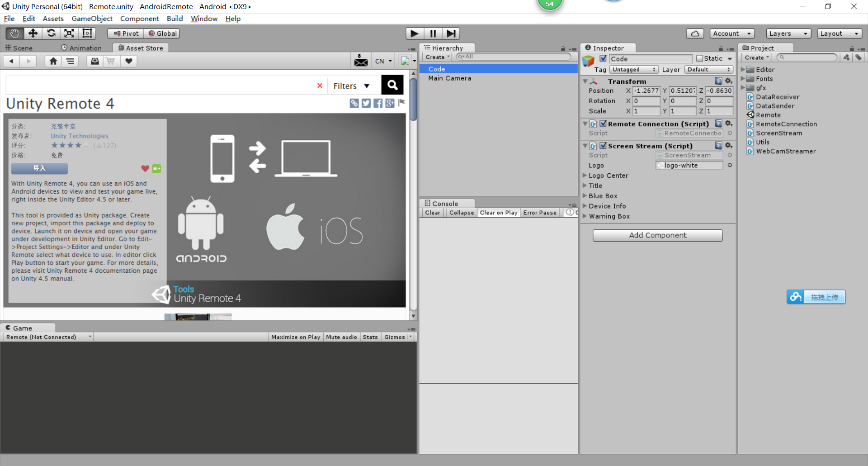The image size is (868, 466).
Task: Toggle Code object active checkbox
Action: point(603,58)
